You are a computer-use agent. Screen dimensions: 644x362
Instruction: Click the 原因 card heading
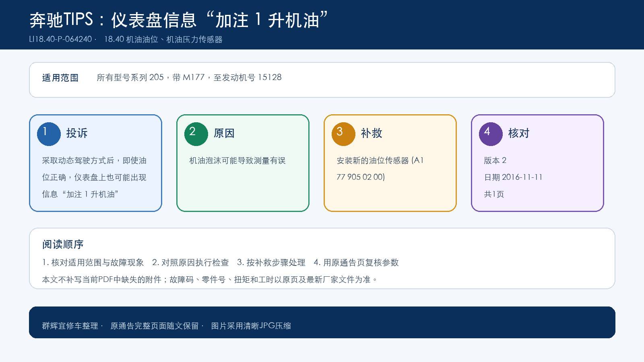click(224, 133)
